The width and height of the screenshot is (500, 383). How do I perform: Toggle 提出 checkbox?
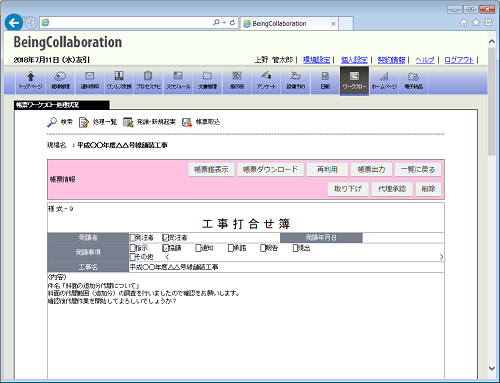tap(295, 248)
